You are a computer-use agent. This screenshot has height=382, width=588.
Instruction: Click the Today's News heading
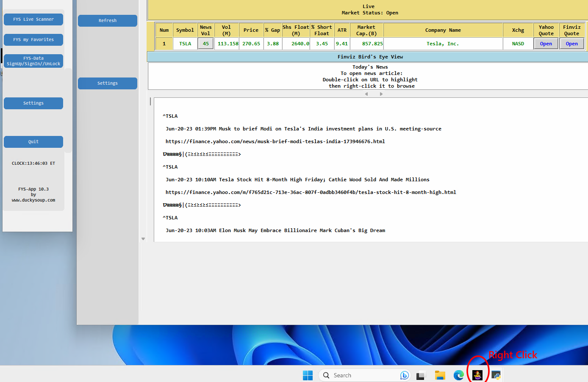click(x=370, y=67)
